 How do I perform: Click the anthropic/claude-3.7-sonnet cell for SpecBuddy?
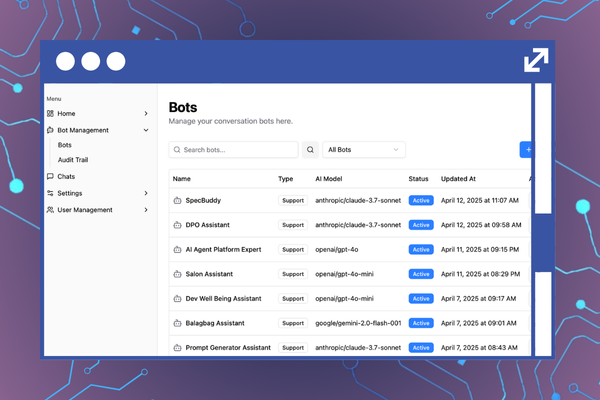(x=358, y=200)
